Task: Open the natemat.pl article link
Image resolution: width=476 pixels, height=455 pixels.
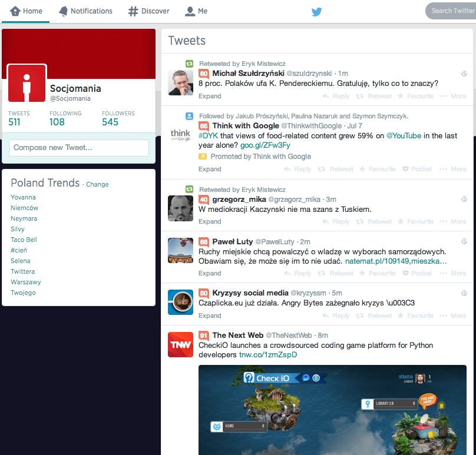Action: 396,261
